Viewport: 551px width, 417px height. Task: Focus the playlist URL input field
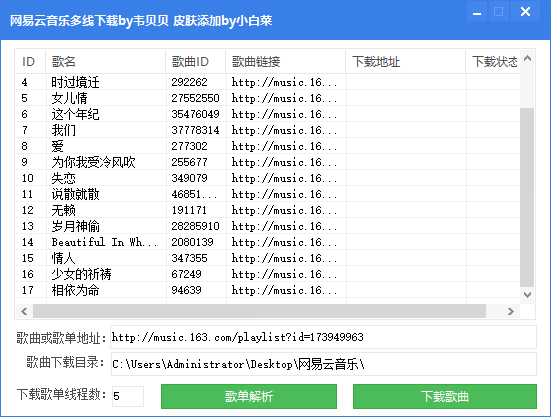pyautogui.click(x=323, y=337)
